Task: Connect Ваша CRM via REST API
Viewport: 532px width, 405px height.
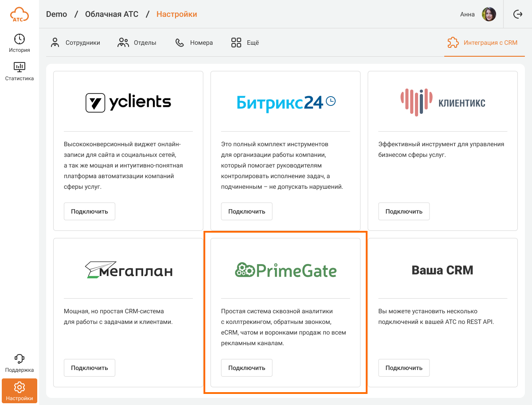Action: tap(404, 368)
